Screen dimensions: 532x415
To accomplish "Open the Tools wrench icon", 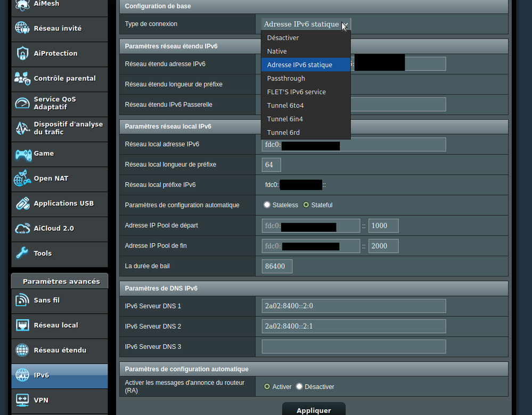I will pyautogui.click(x=22, y=254).
